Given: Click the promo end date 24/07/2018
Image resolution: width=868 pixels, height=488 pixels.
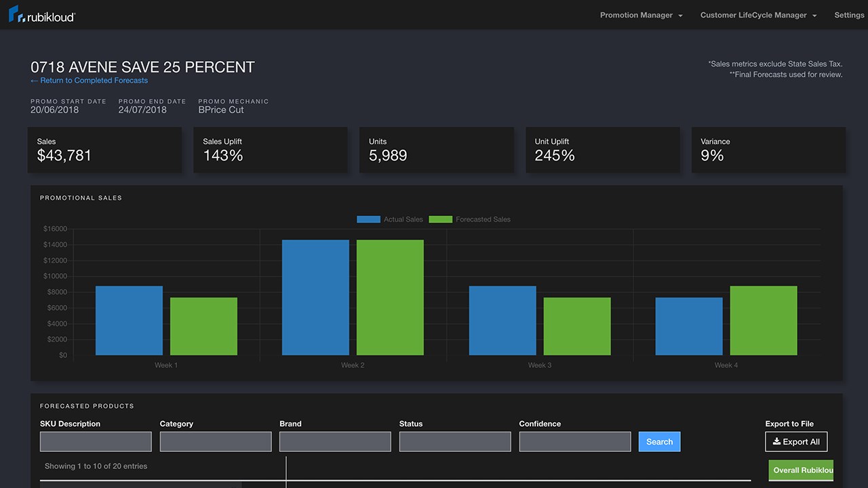Looking at the screenshot, I should [x=142, y=110].
